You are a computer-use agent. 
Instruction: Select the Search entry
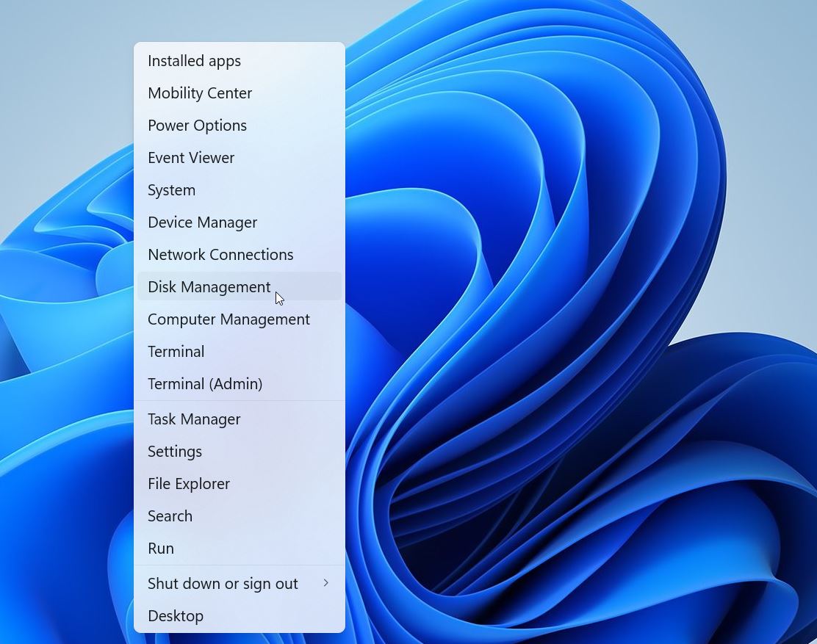[x=240, y=516]
